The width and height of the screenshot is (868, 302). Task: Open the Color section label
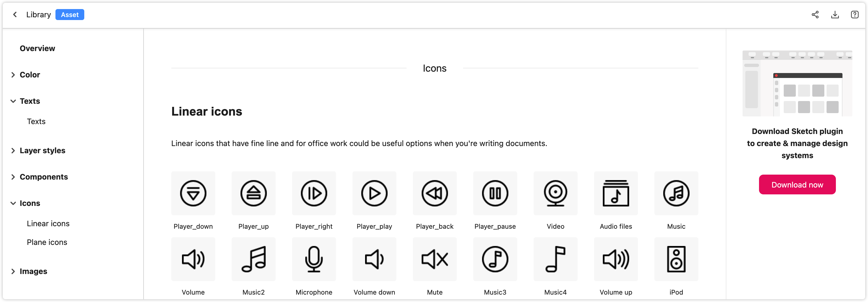(x=30, y=75)
